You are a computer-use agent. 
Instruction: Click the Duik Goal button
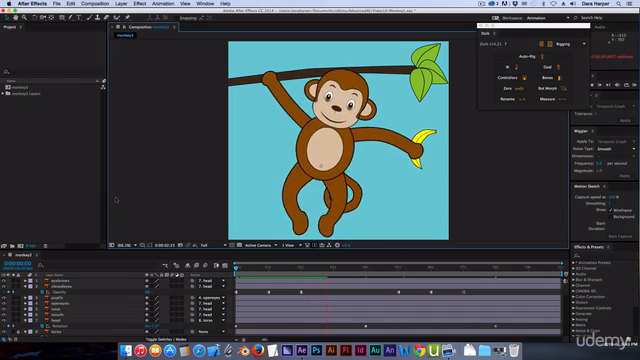coord(551,67)
